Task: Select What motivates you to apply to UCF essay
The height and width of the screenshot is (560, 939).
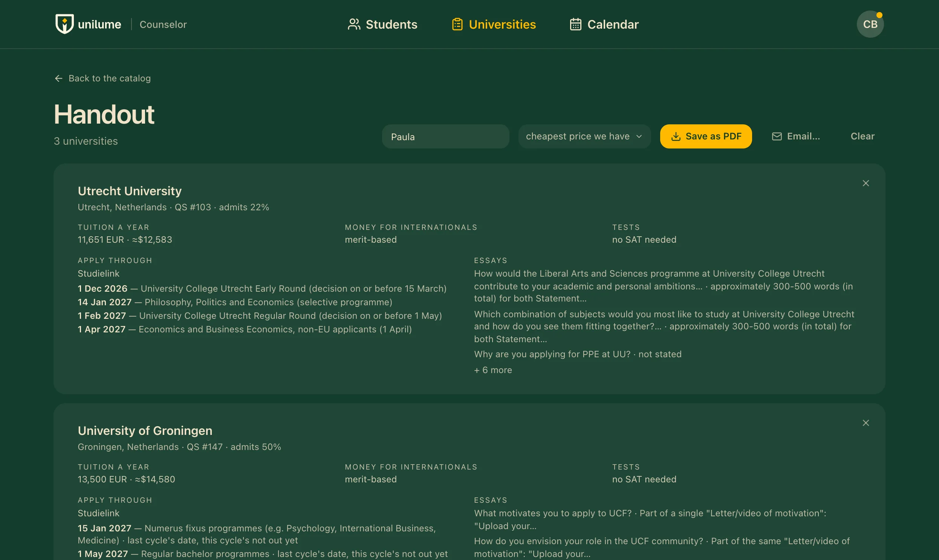Action: click(650, 519)
